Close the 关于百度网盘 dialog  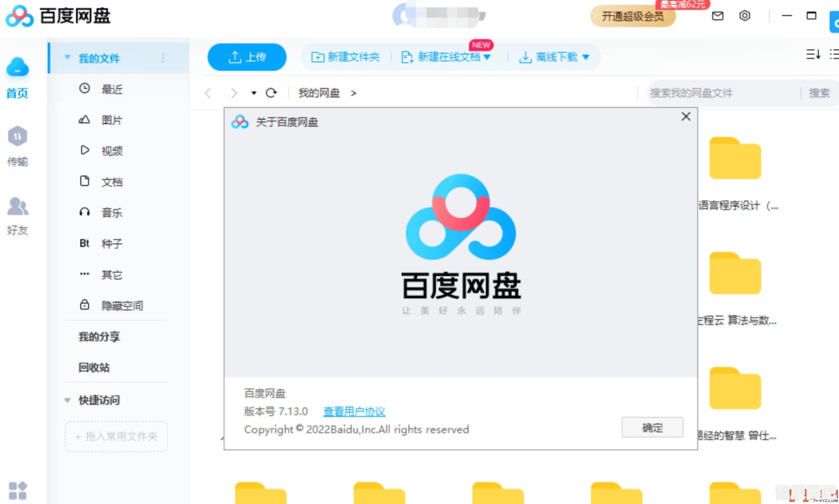(686, 117)
